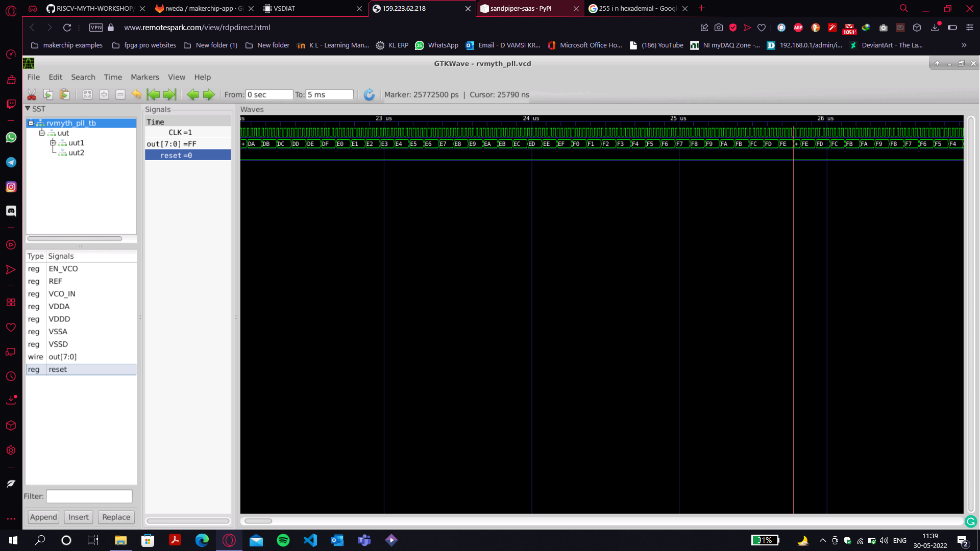Click the Zoom Out minus icon
Viewport: 980px width, 551px height.
120,95
